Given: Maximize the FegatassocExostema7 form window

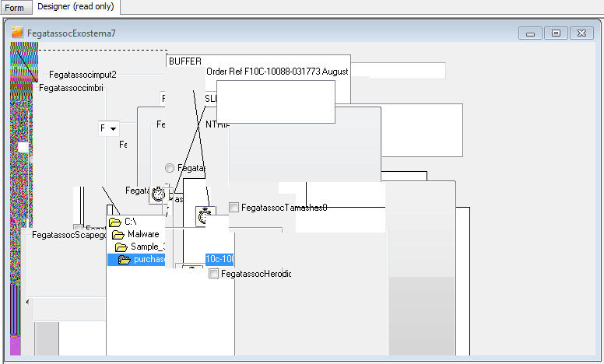Looking at the screenshot, I should (556, 33).
